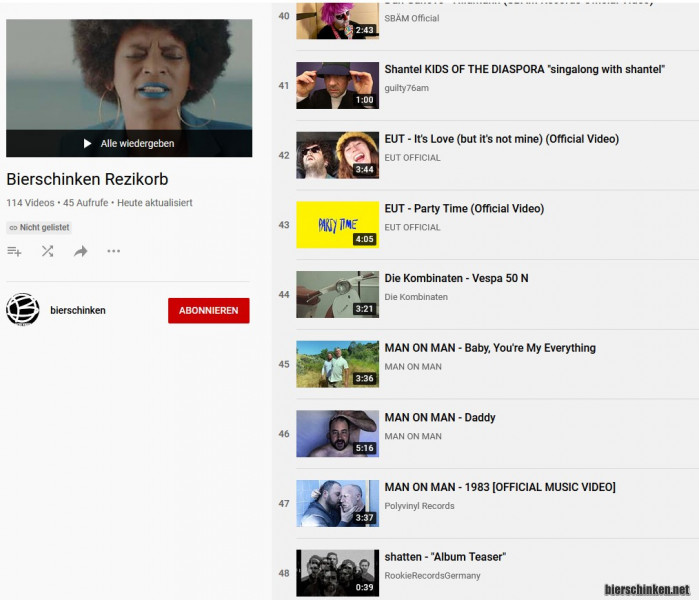The width and height of the screenshot is (699, 600).
Task: Click the bierschinken channel avatar
Action: [x=23, y=310]
